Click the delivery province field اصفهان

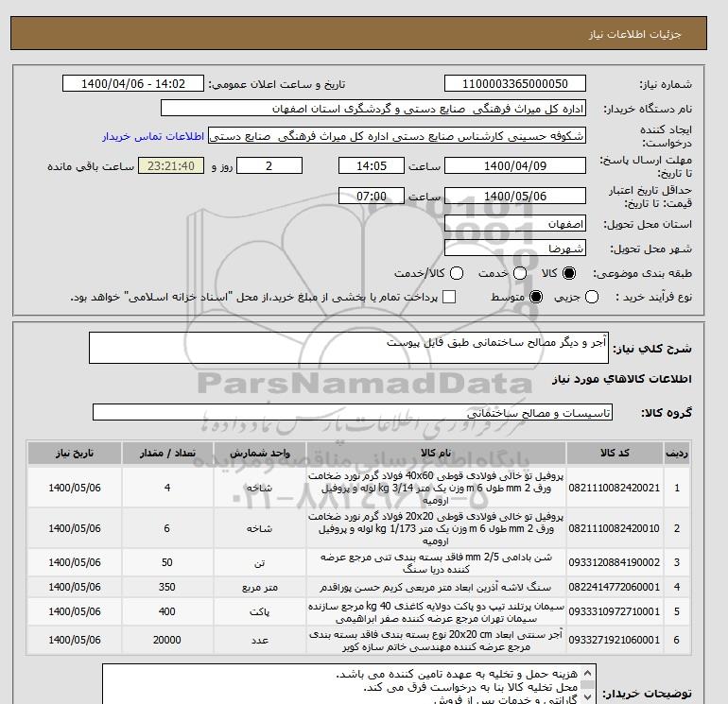(515, 224)
